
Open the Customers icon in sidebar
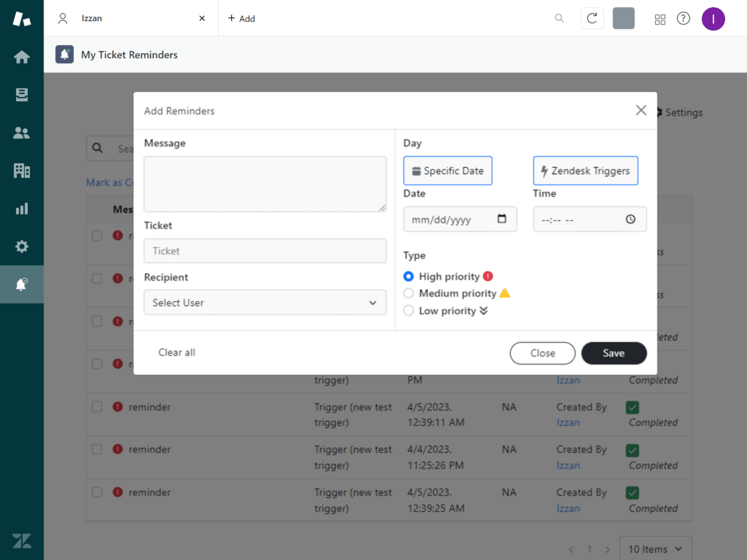(22, 133)
